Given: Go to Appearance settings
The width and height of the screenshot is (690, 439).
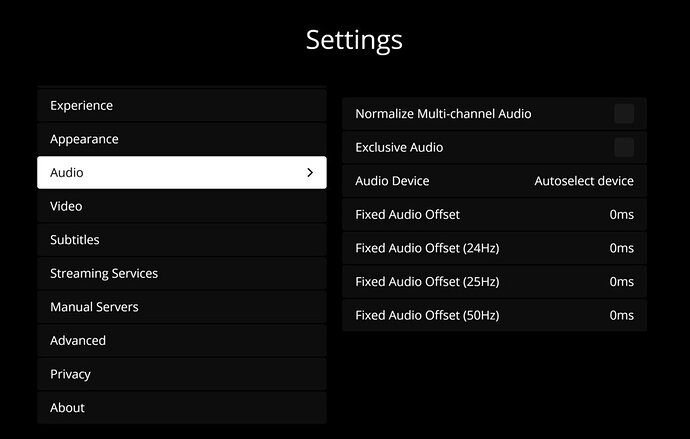Looking at the screenshot, I should (x=181, y=139).
